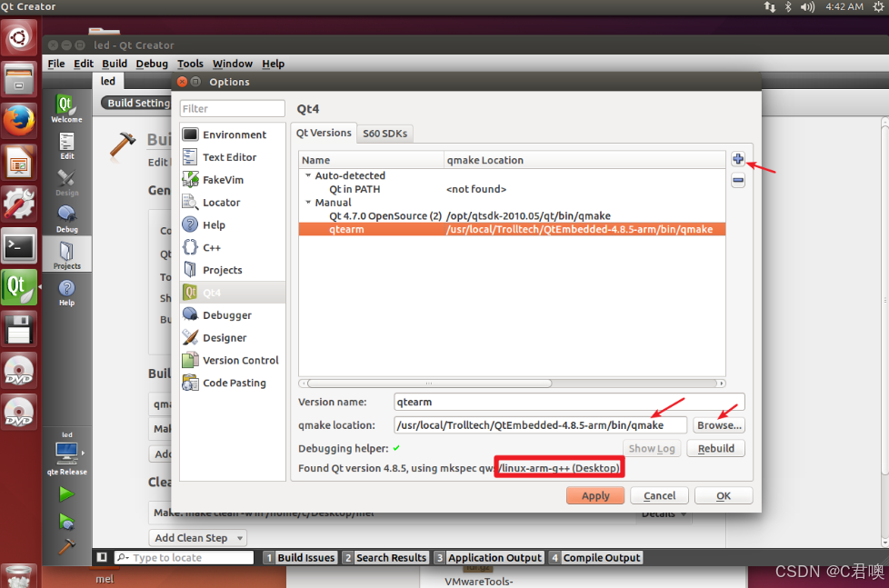Click the green Run button

click(66, 493)
